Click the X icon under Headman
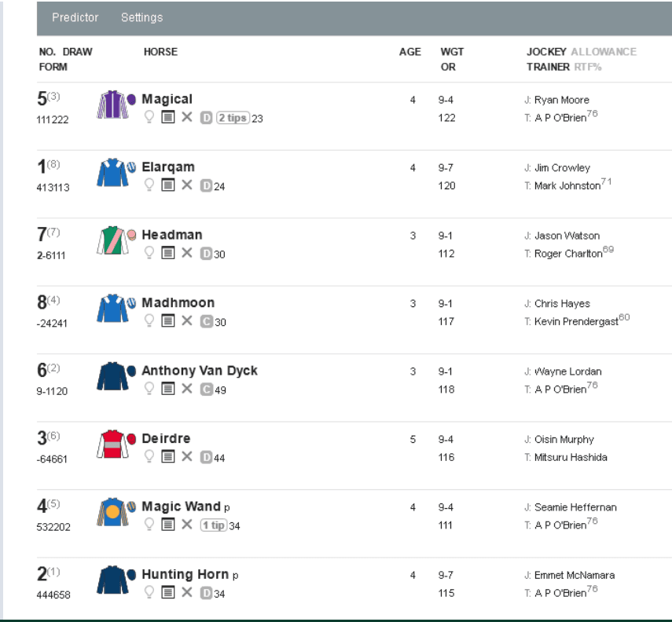This screenshot has width=672, height=622. [187, 253]
